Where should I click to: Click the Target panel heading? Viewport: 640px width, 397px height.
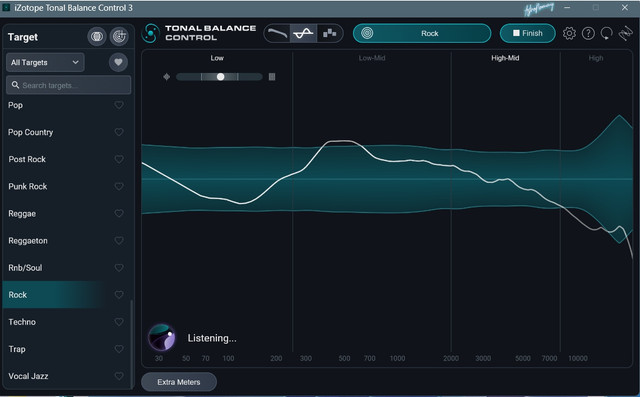23,37
